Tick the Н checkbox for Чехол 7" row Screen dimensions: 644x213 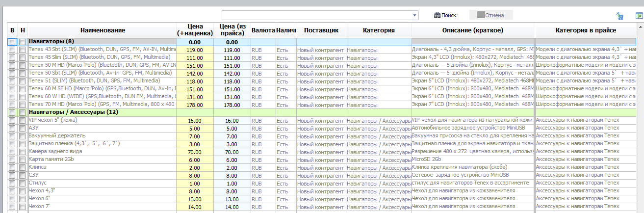pyautogui.click(x=22, y=207)
